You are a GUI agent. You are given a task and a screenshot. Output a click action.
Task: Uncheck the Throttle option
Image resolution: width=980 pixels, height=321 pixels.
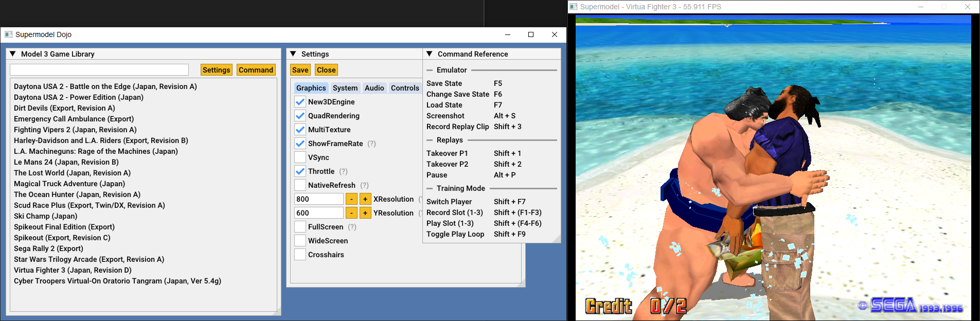300,171
